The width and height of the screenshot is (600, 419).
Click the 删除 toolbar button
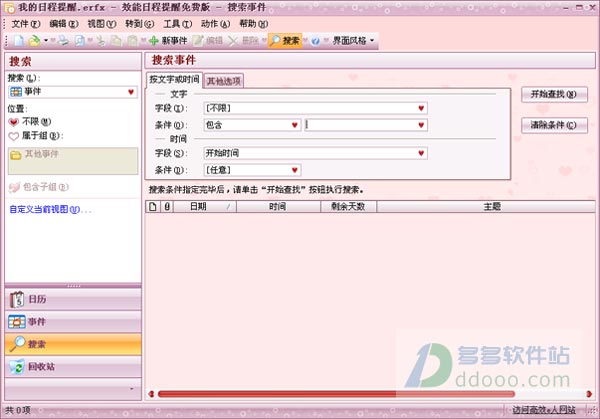243,41
